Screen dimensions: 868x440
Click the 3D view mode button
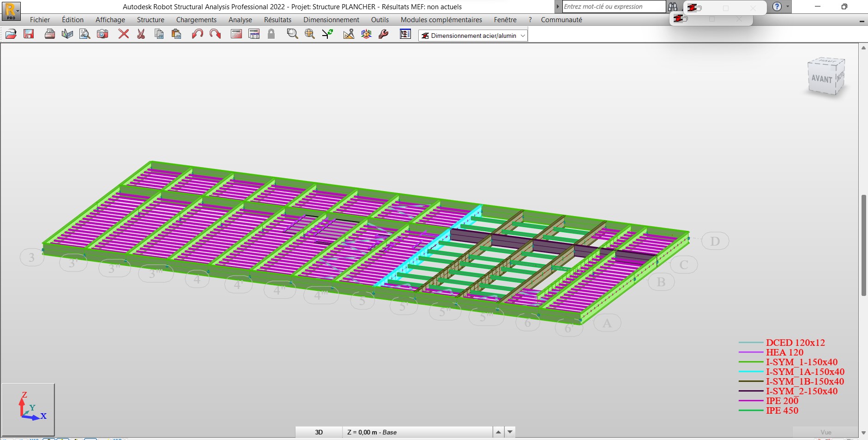319,432
